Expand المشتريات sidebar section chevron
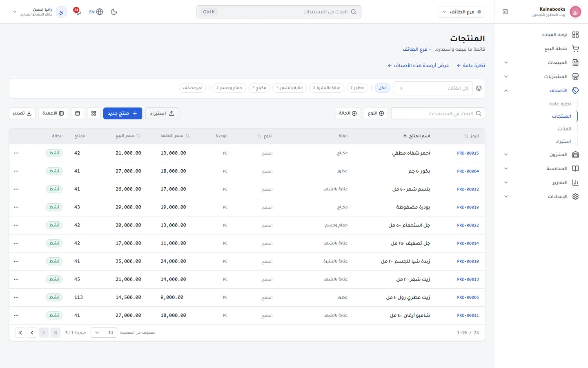Screen dimensions: 588x368 [506, 76]
